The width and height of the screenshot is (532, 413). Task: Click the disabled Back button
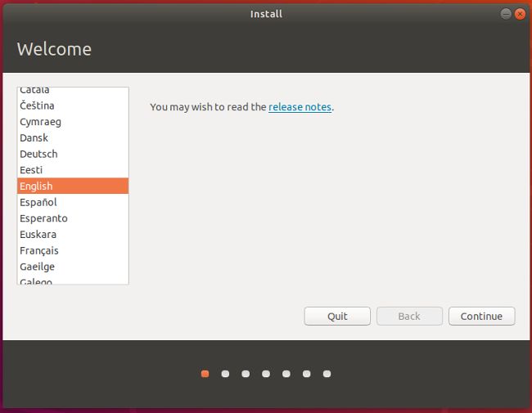click(x=409, y=316)
